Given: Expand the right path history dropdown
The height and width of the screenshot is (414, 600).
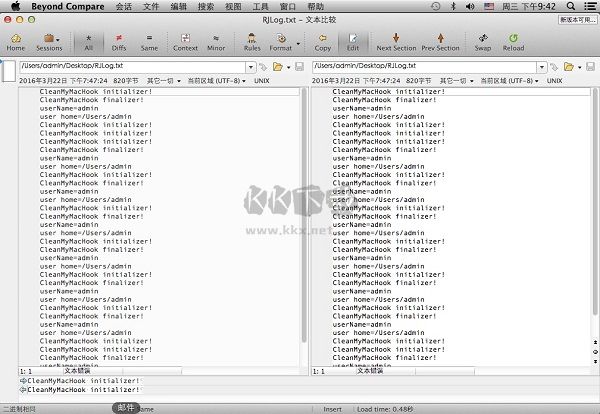Looking at the screenshot, I should pyautogui.click(x=542, y=67).
